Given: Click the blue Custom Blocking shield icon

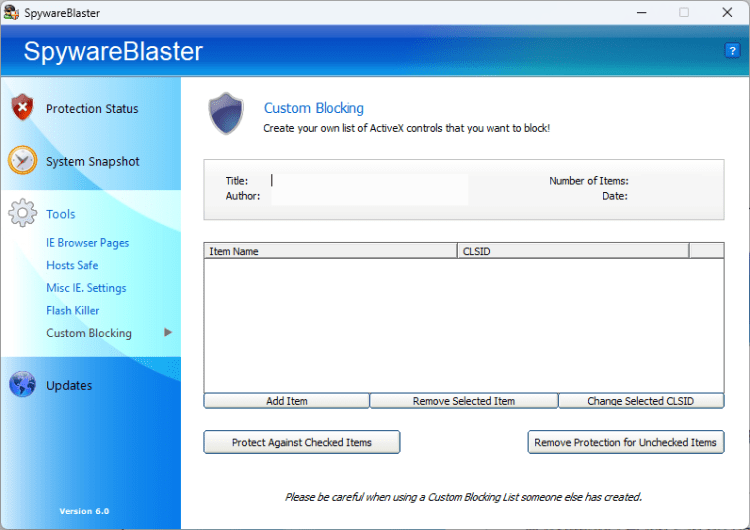Looking at the screenshot, I should [226, 113].
